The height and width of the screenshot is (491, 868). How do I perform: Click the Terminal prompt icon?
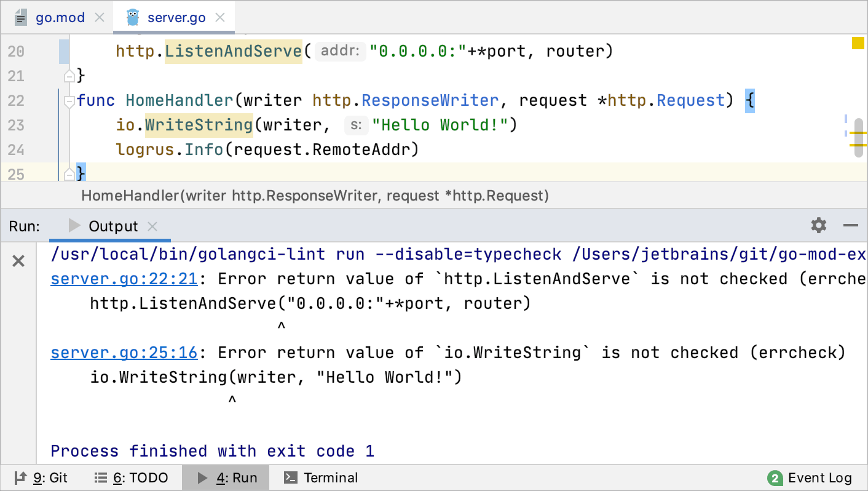coord(291,478)
